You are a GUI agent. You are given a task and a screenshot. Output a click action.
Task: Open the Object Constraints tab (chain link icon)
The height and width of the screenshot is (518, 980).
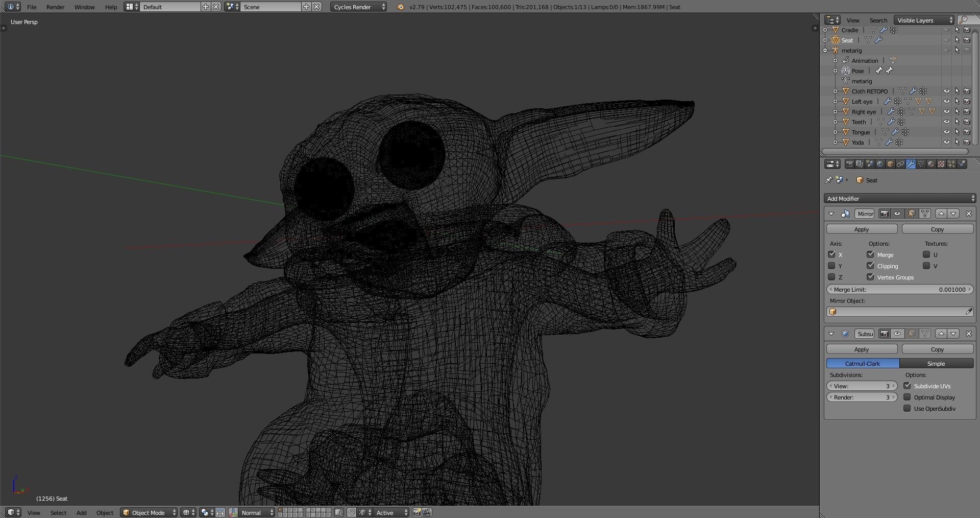(901, 164)
